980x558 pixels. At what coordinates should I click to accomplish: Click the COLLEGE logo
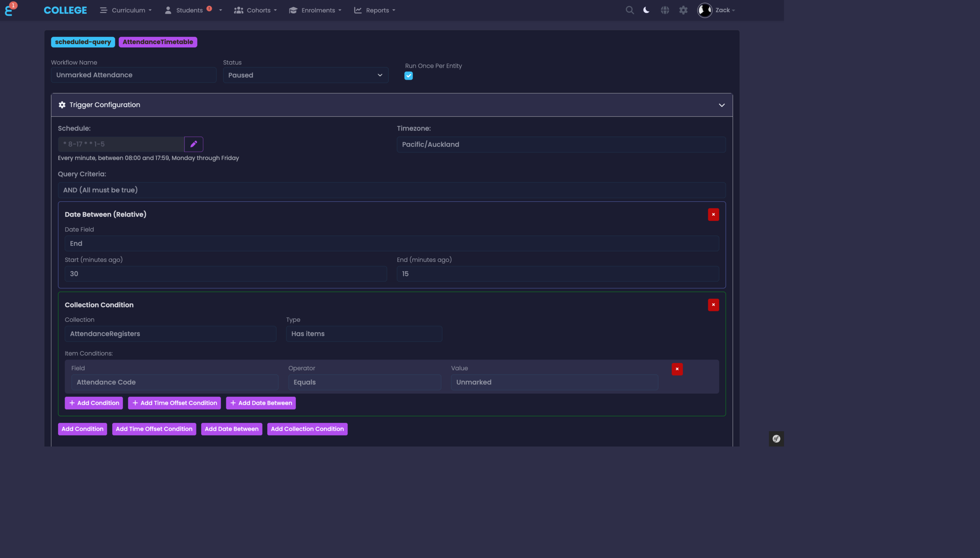(65, 10)
